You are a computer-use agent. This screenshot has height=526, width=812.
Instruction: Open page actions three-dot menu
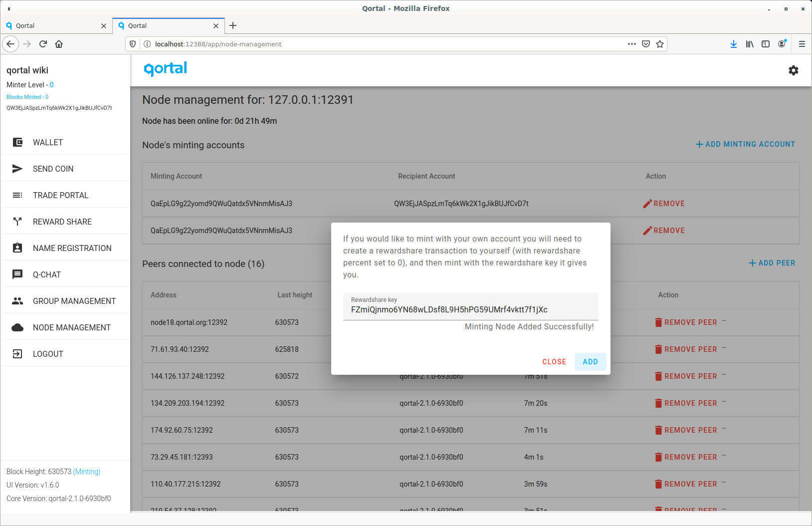(632, 44)
